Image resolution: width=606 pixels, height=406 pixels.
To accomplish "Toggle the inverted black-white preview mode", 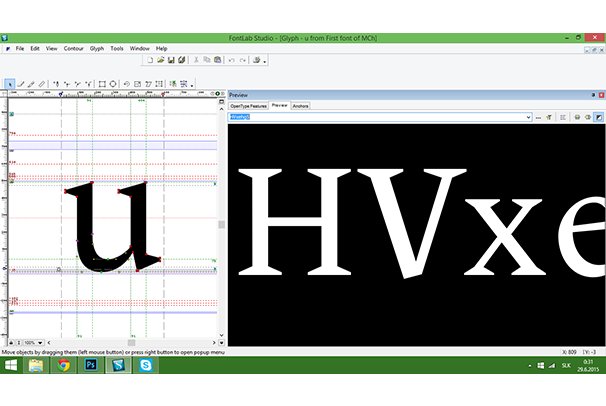I will click(598, 117).
